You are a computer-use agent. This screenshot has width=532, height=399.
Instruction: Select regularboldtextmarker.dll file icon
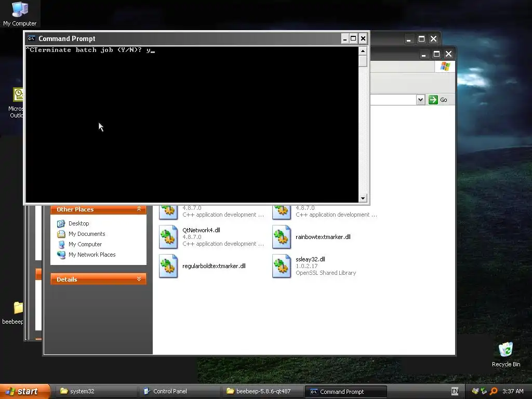168,266
